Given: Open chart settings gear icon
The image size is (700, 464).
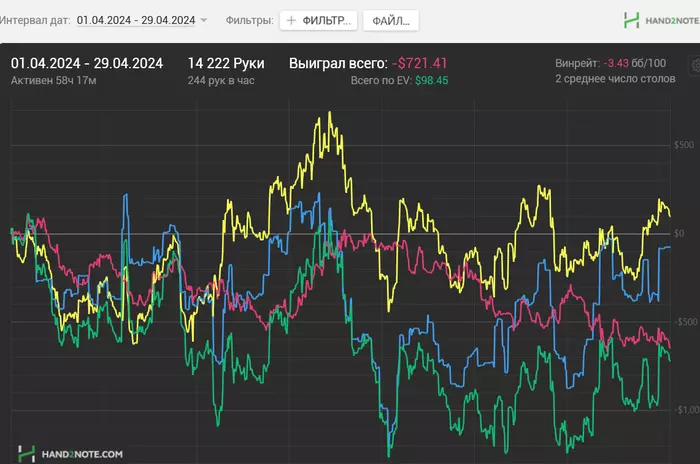Looking at the screenshot, I should (x=696, y=65).
